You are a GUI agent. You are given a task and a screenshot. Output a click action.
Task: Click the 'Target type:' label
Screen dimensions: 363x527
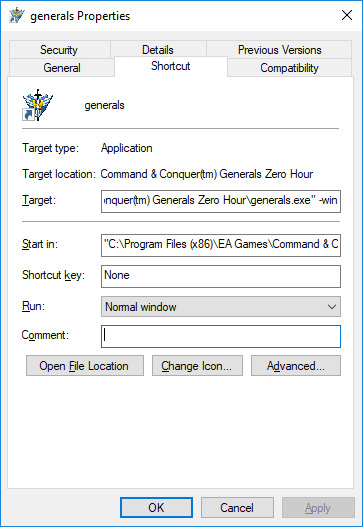pos(50,148)
